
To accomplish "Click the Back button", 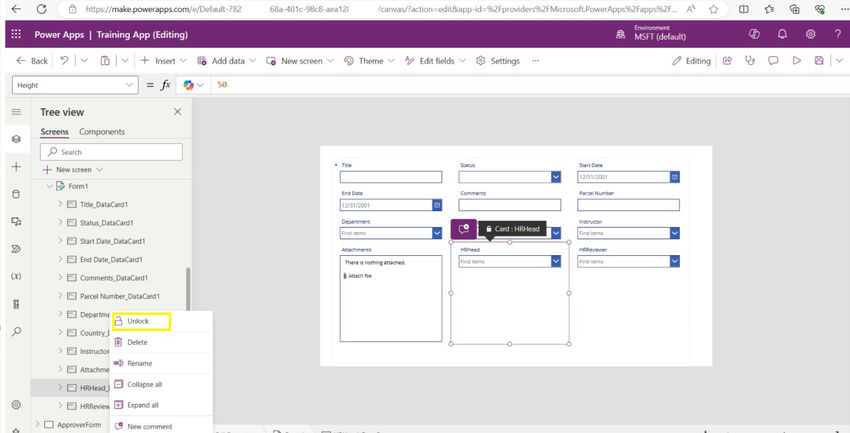I will [x=32, y=61].
